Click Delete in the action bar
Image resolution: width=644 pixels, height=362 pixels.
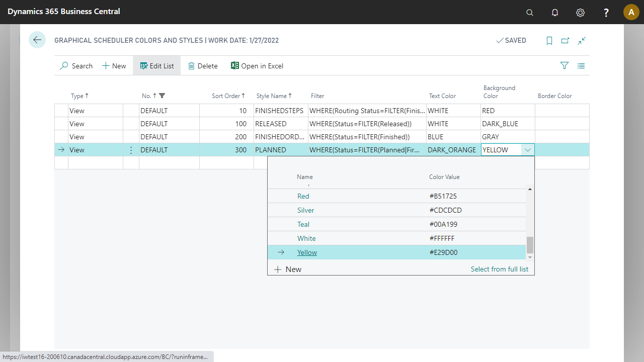click(x=203, y=66)
